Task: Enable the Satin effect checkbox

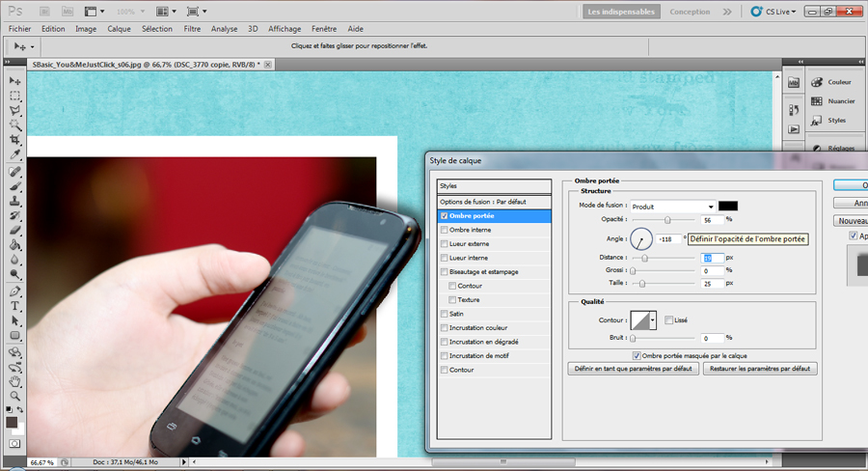Action: click(444, 314)
